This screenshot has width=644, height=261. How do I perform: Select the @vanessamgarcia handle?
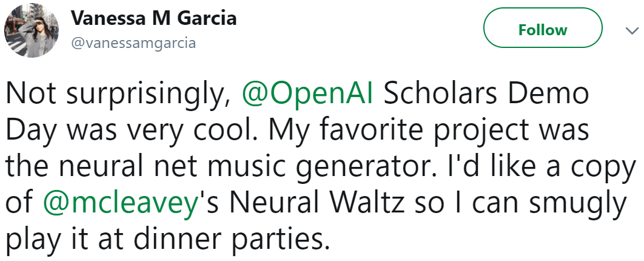[133, 44]
